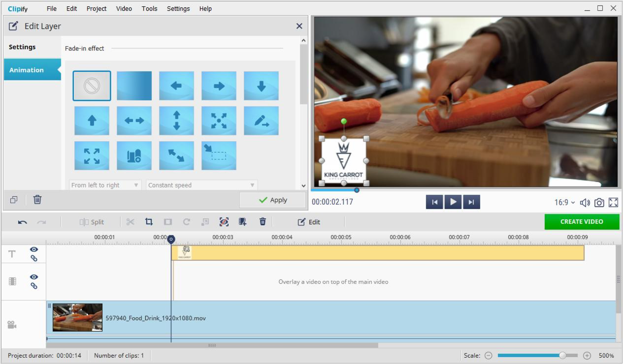Expand the Constant speed dropdown
This screenshot has height=364, width=623.
[x=202, y=185]
